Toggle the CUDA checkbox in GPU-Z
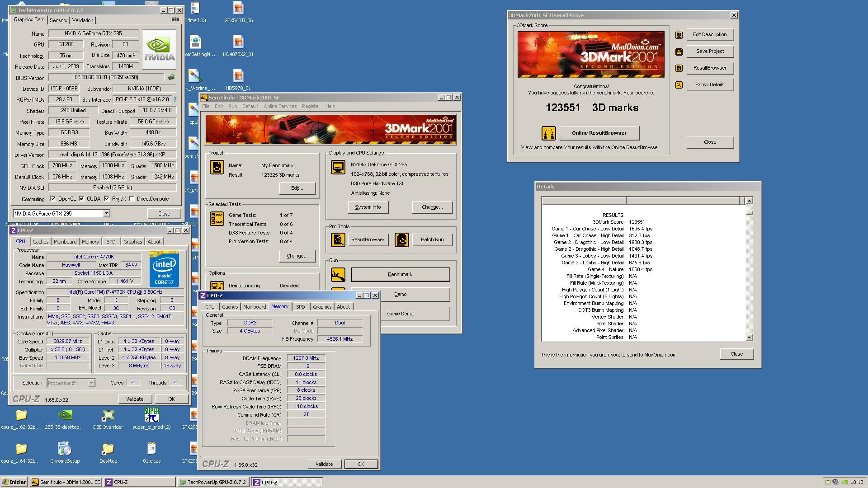 click(x=81, y=199)
